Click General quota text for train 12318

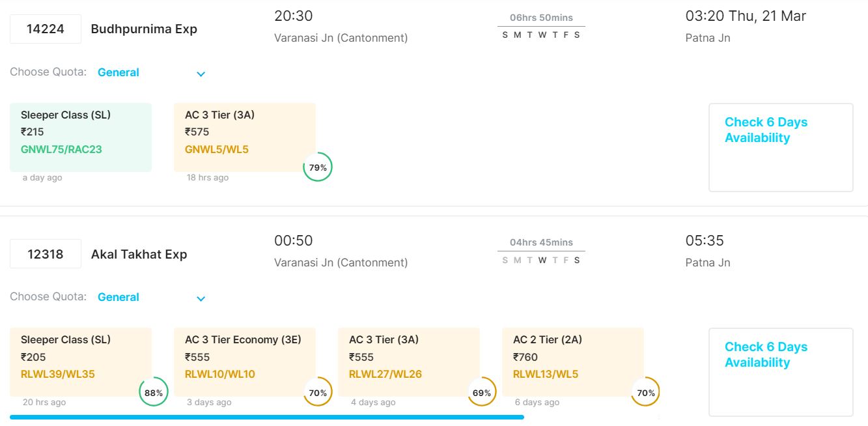click(x=119, y=297)
